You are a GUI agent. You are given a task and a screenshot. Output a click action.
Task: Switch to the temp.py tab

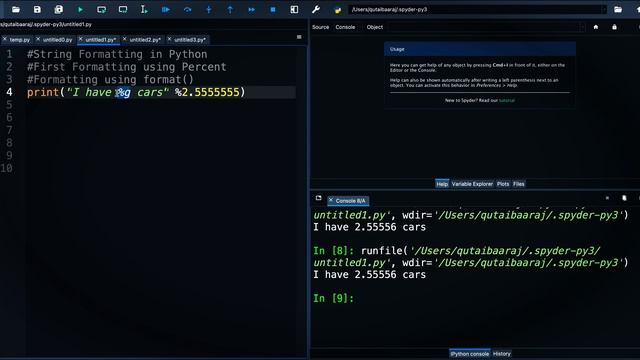(20, 40)
